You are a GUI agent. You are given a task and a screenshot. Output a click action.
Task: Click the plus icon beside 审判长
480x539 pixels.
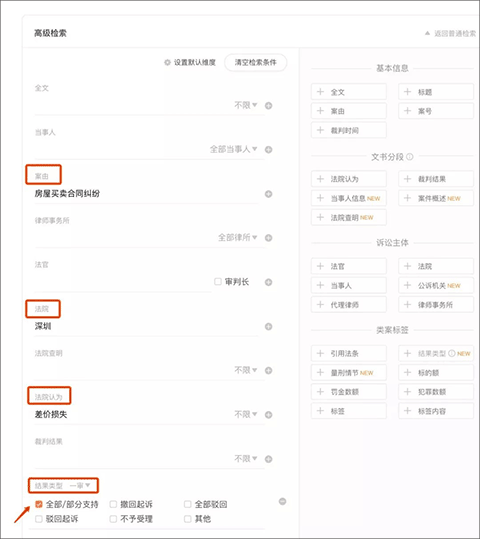click(269, 282)
